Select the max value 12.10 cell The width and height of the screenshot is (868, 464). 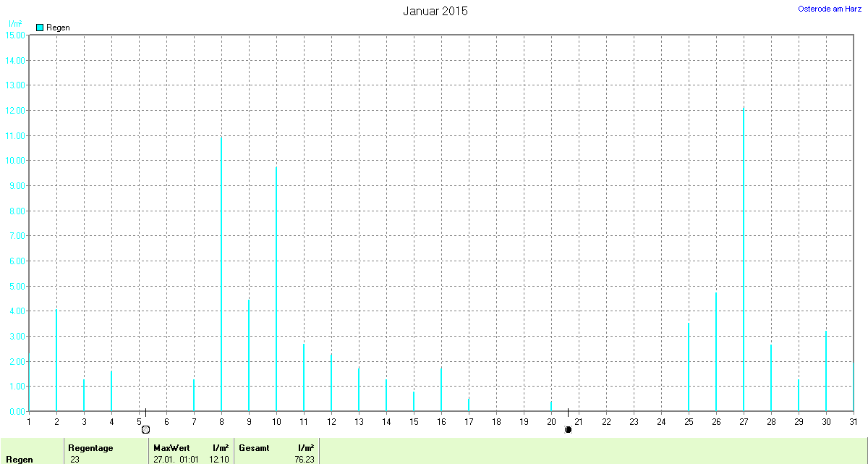217,459
